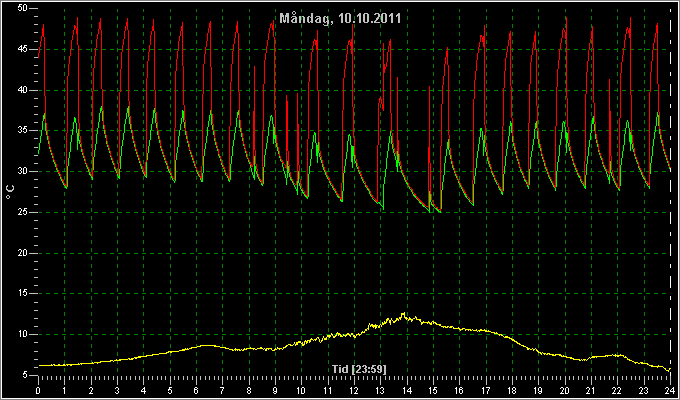This screenshot has height=400, width=680.
Task: Click the white dashed current-time line
Action: click(x=670, y=191)
